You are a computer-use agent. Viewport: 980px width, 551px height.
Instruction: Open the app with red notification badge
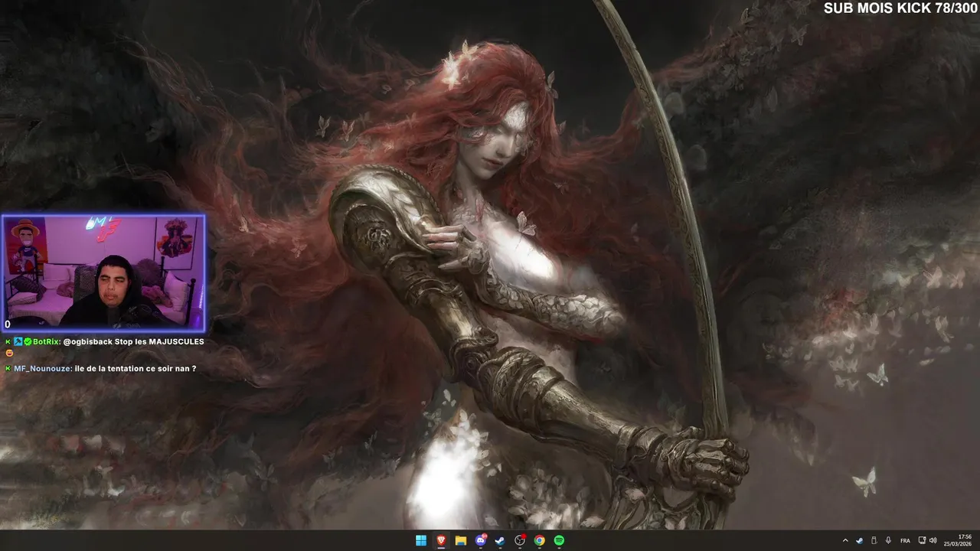click(x=520, y=540)
